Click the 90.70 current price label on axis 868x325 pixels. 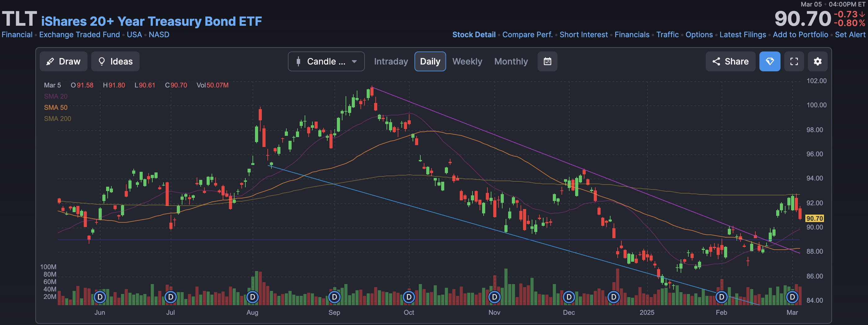click(814, 218)
